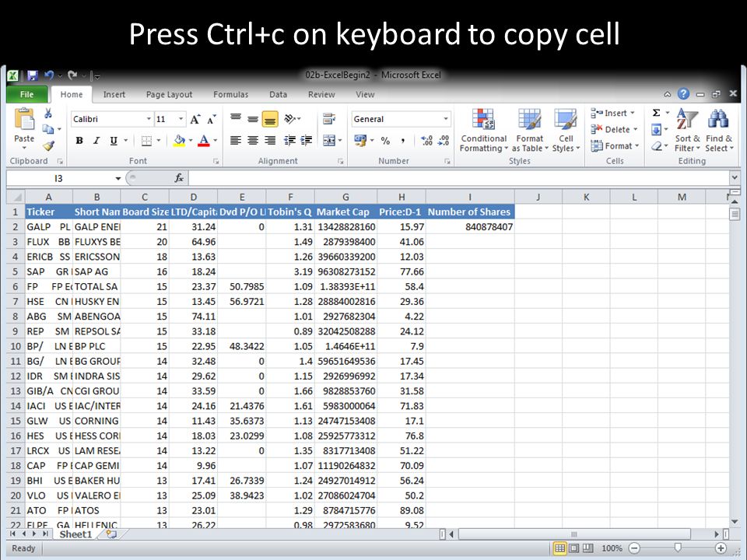Click the Cut scissors icon
Image resolution: width=747 pixels, height=560 pixels.
click(x=48, y=114)
